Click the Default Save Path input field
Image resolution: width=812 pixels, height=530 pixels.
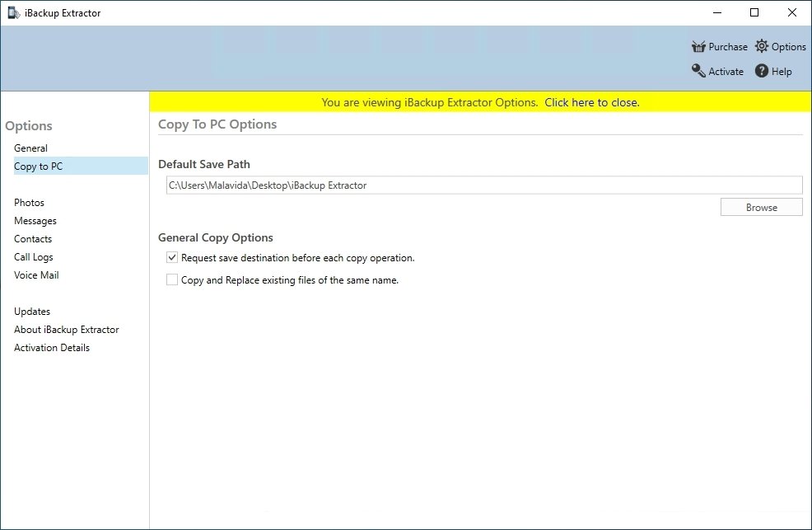click(484, 185)
